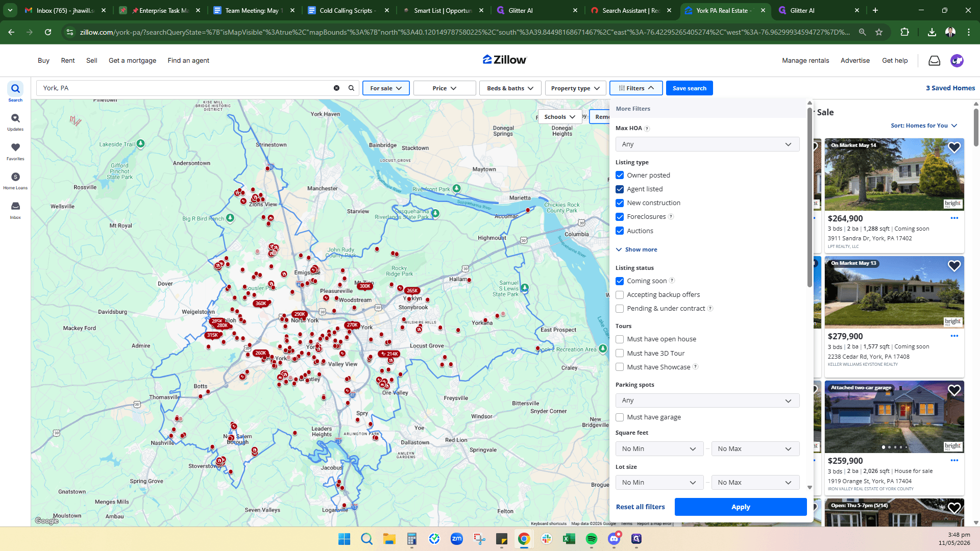Uncheck Agent listed listing type
This screenshot has height=551, width=980.
(x=620, y=189)
